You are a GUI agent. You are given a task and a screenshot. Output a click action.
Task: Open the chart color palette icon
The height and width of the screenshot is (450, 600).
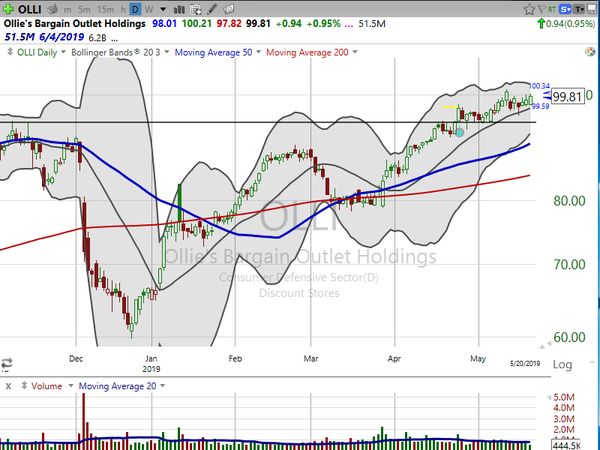click(590, 52)
